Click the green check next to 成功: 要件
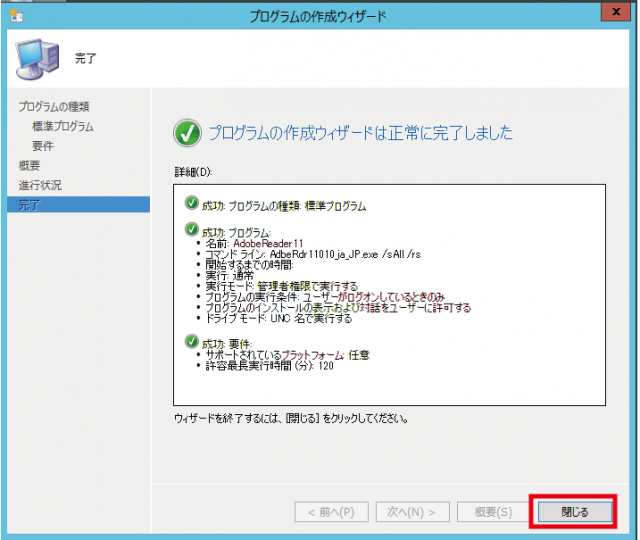Image resolution: width=640 pixels, height=540 pixels. point(191,343)
